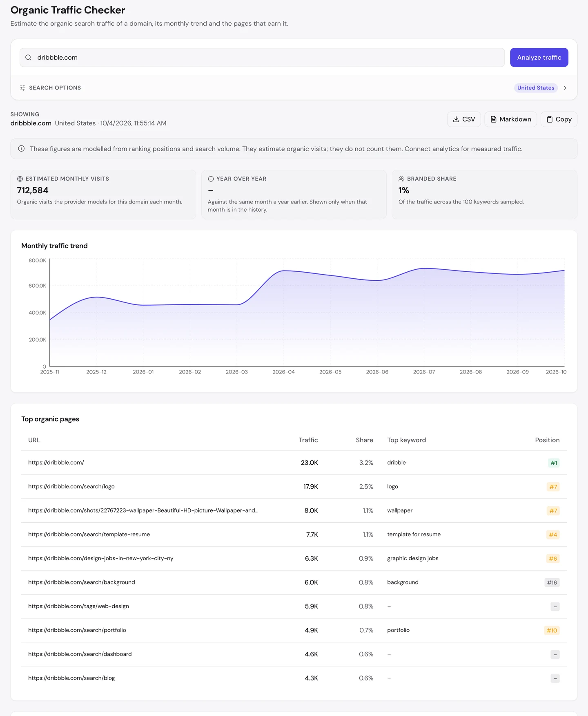
Task: Click the search magnifier icon in domain field
Action: point(28,58)
